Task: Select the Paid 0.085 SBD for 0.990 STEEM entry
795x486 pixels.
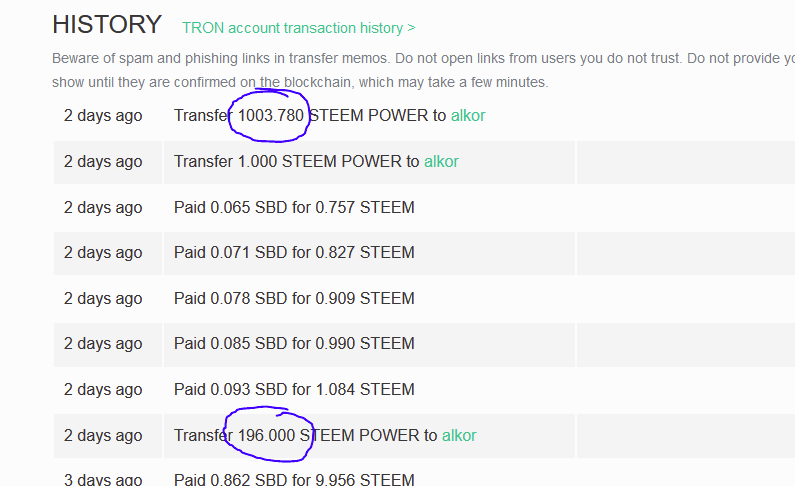Action: pyautogui.click(x=294, y=343)
